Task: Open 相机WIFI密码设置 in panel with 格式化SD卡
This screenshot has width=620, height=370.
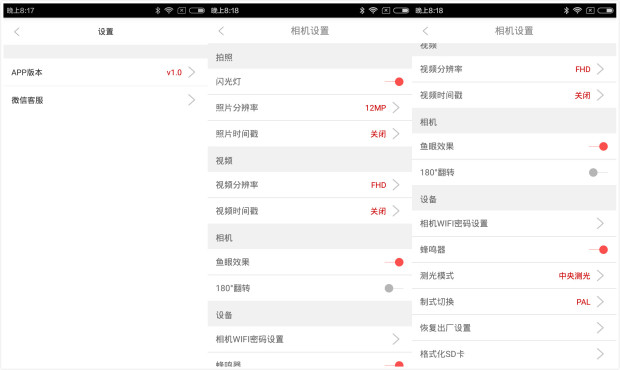Action: pos(514,223)
